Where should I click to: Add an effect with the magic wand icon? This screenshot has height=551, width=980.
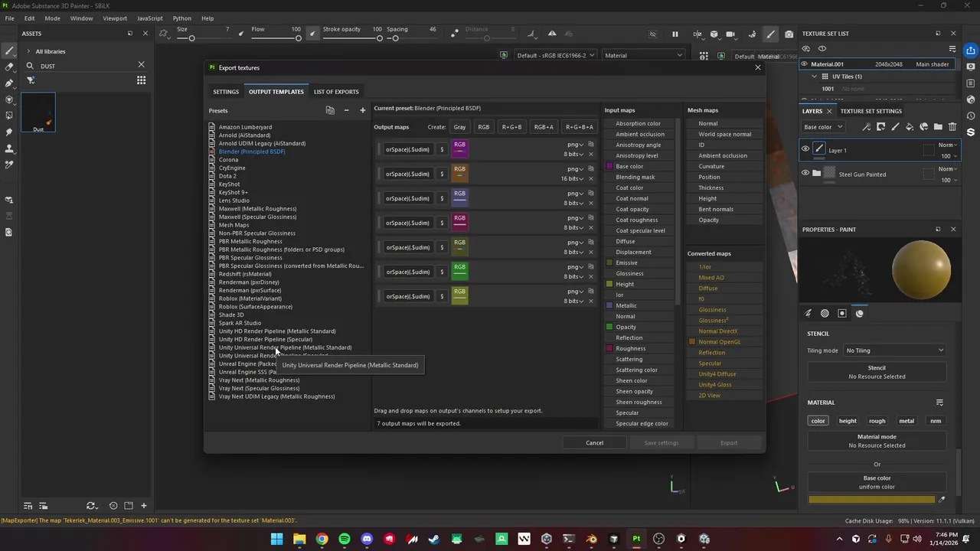click(x=867, y=127)
